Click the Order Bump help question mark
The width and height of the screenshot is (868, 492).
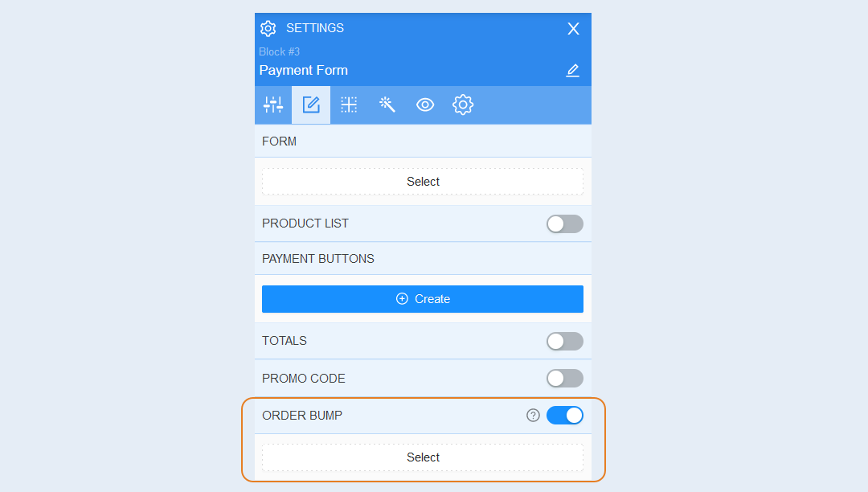533,415
